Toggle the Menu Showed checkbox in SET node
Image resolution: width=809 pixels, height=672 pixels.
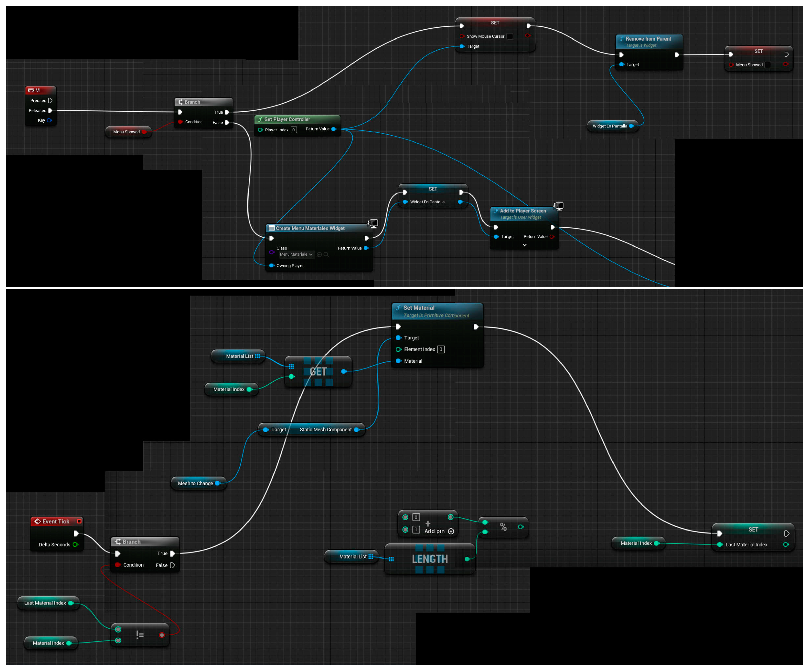pyautogui.click(x=767, y=65)
